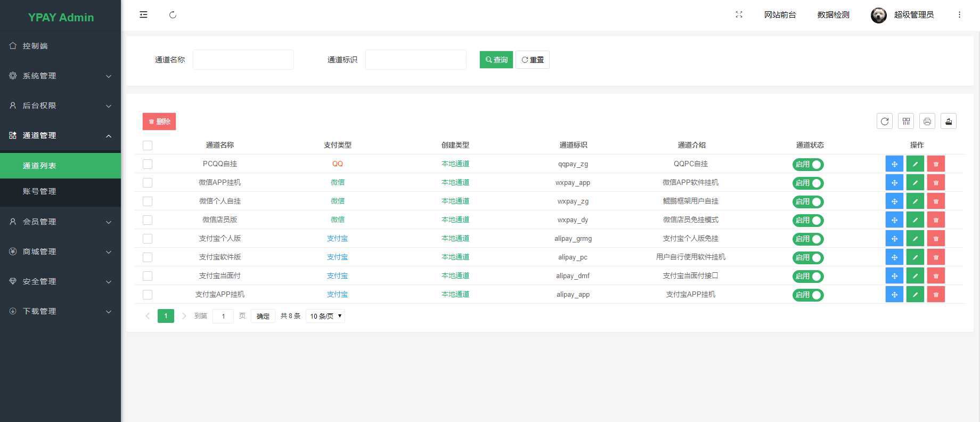
Task: Click the red 删除 batch delete button
Action: 159,121
